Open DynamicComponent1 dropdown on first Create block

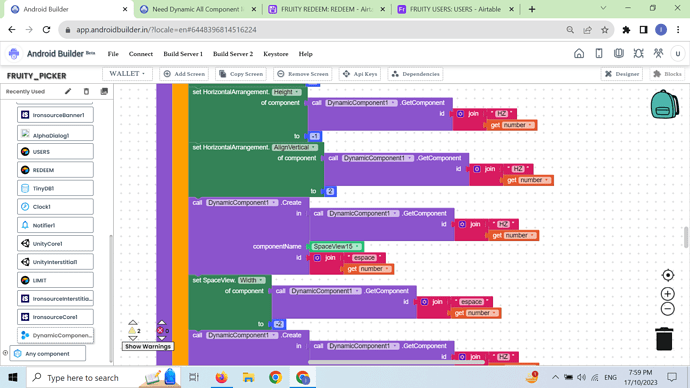click(242, 202)
